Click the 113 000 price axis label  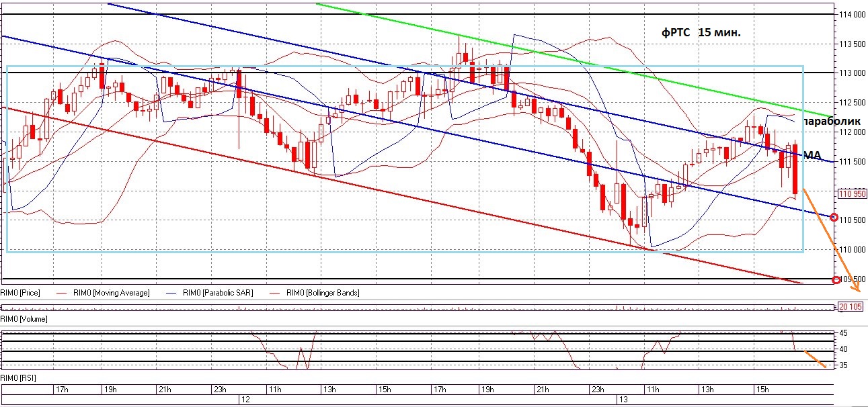pyautogui.click(x=851, y=73)
